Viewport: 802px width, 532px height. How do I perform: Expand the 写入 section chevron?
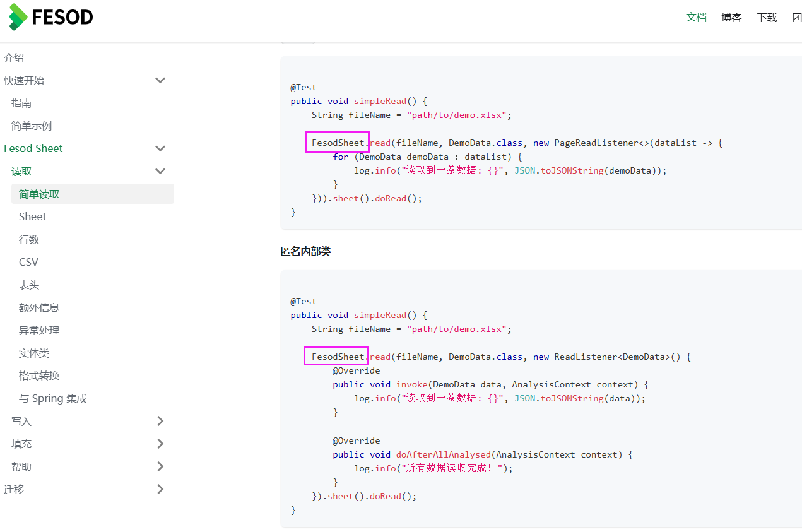(160, 421)
